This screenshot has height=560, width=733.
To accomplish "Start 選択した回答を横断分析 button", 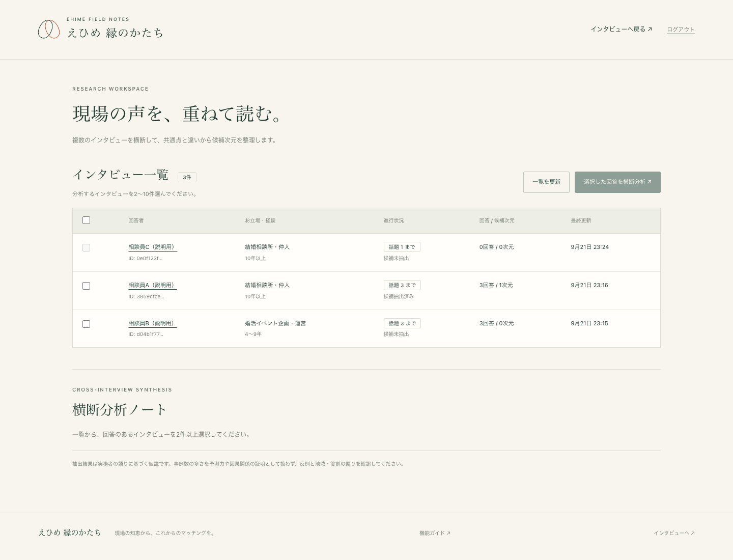I will 617,182.
